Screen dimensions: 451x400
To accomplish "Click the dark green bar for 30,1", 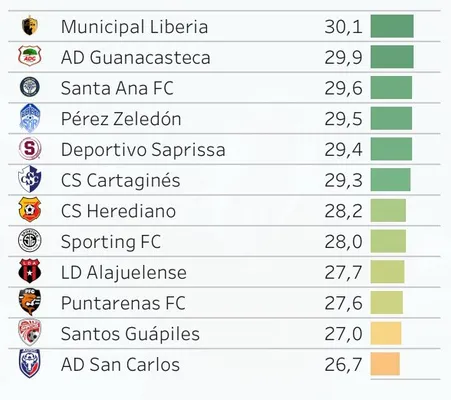I will coord(392,26).
